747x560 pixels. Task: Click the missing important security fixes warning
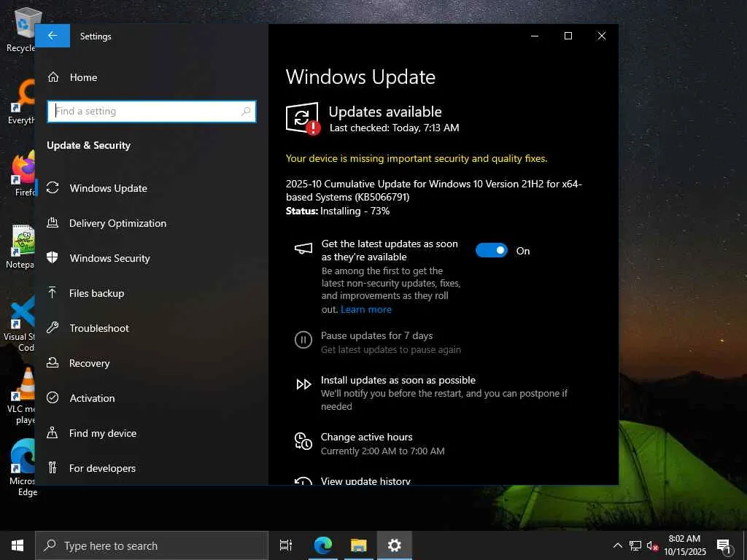pyautogui.click(x=417, y=158)
